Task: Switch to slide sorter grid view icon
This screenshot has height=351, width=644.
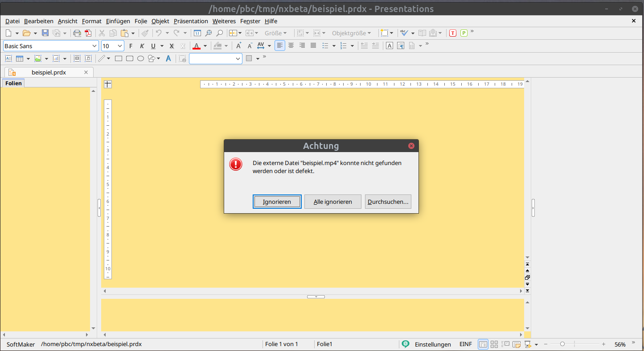Action: click(x=494, y=344)
